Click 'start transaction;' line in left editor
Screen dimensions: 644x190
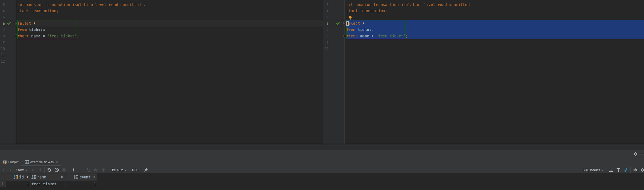click(38, 11)
